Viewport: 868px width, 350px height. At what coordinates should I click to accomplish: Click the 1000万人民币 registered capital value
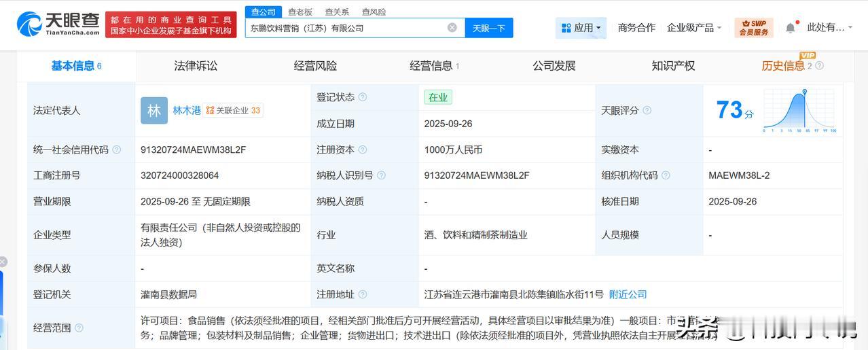[x=453, y=150]
